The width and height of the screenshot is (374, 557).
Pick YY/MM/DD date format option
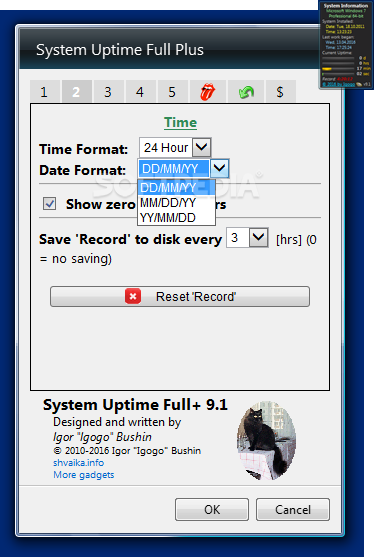[x=176, y=218]
